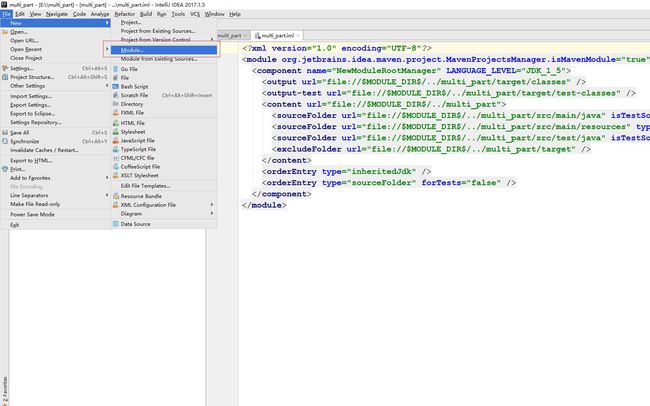Expand the Other Settings submenu arrow
Viewport: 650px width, 406px height.
(107, 86)
